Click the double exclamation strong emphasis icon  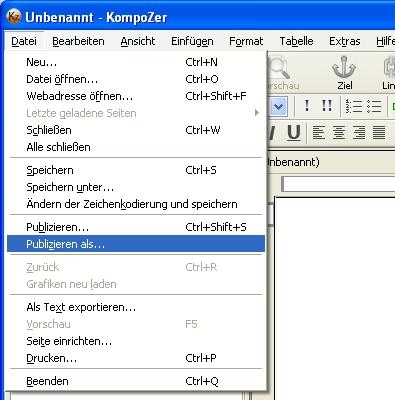(327, 106)
